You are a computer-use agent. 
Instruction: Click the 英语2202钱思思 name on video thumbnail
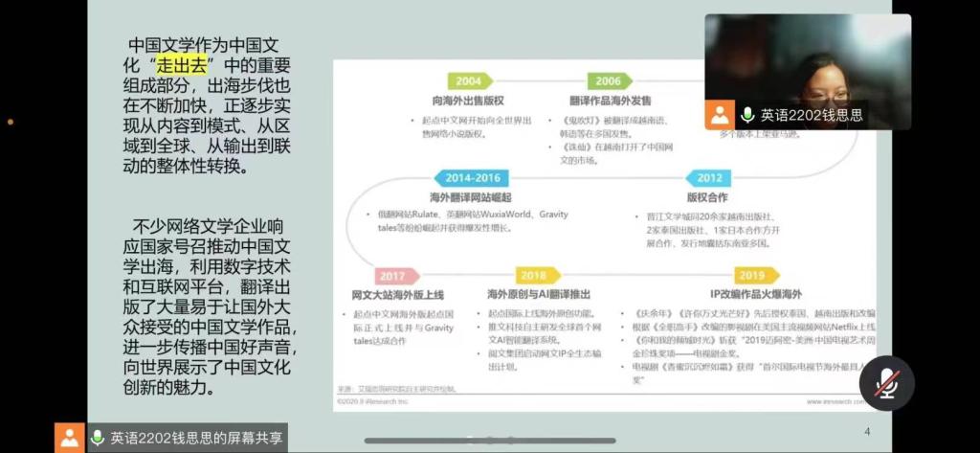click(812, 115)
